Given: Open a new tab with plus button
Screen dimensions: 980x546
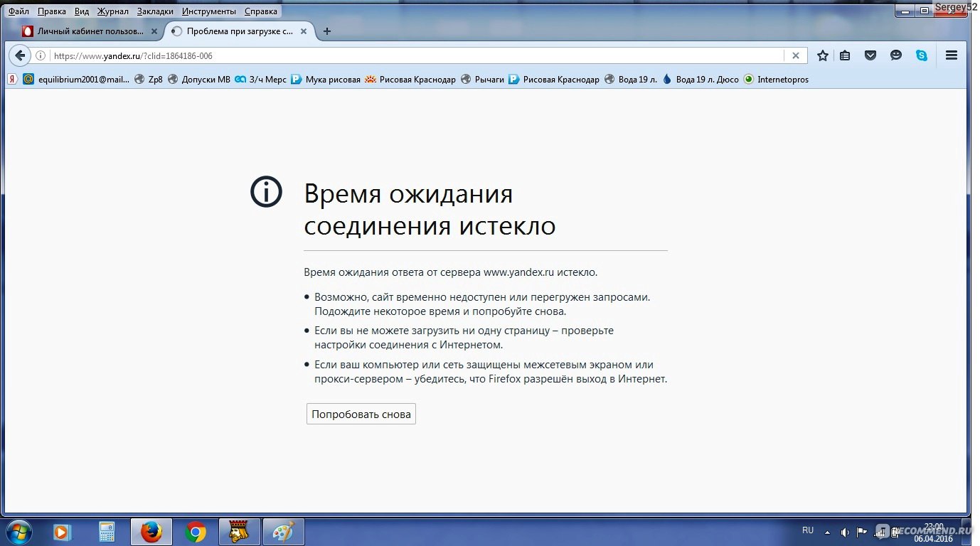Looking at the screenshot, I should [327, 31].
